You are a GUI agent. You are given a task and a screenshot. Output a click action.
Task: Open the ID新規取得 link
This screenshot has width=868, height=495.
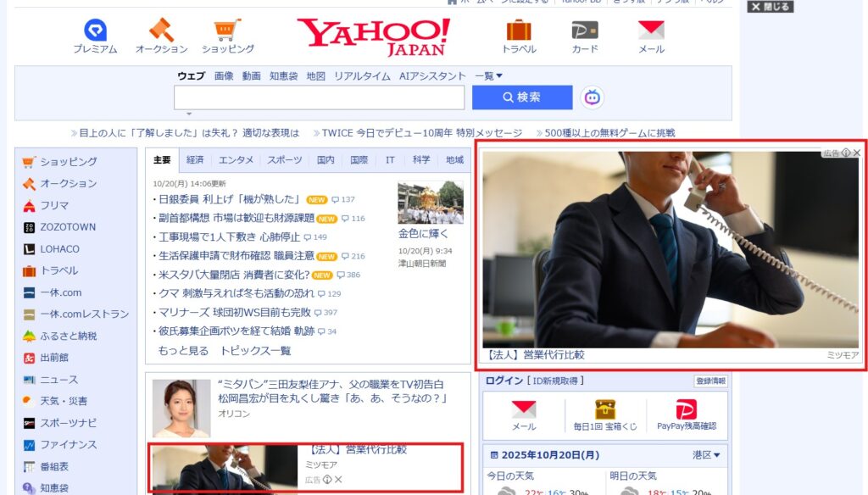[558, 381]
